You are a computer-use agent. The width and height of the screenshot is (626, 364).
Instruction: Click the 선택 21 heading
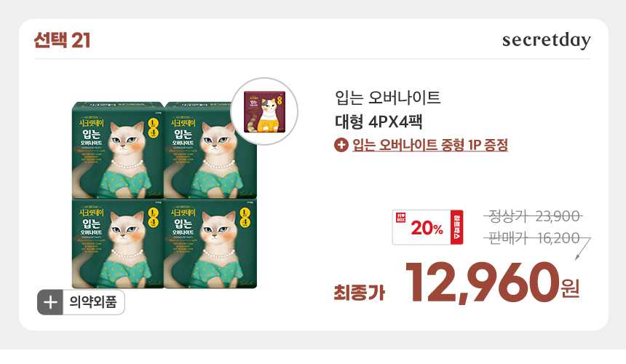[63, 40]
